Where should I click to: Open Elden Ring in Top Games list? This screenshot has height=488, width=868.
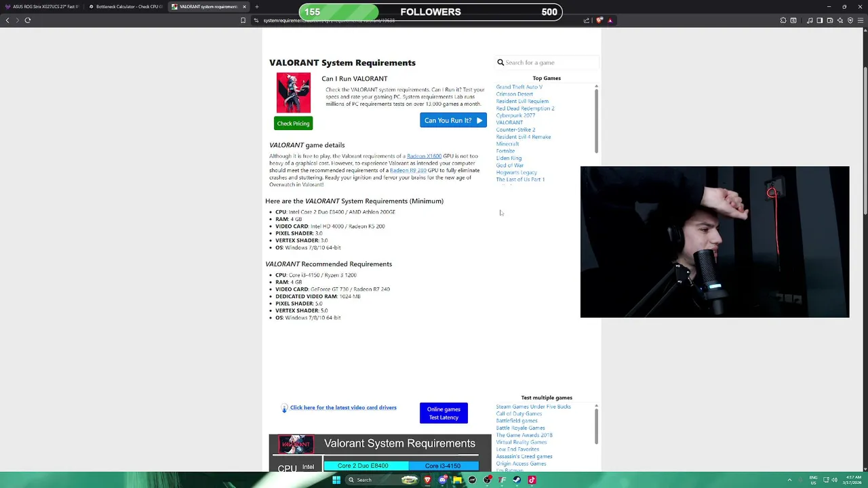point(509,159)
